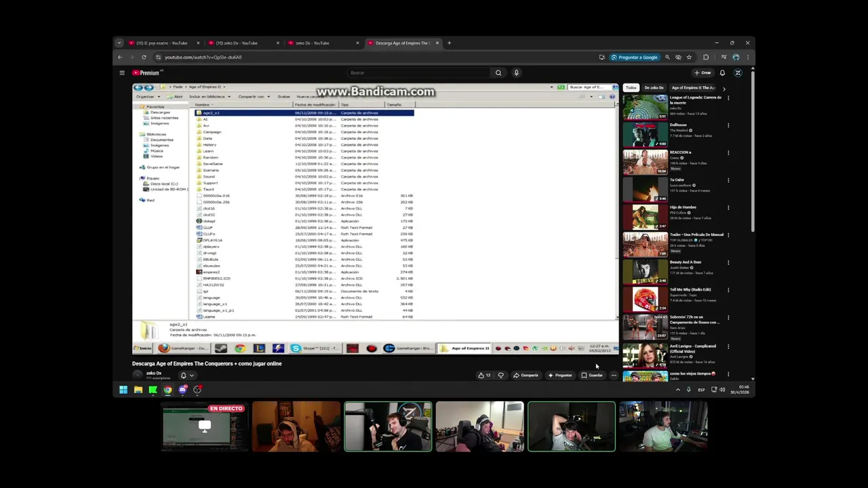This screenshot has height=488, width=868.
Task: Open a new browser tab
Action: (449, 43)
